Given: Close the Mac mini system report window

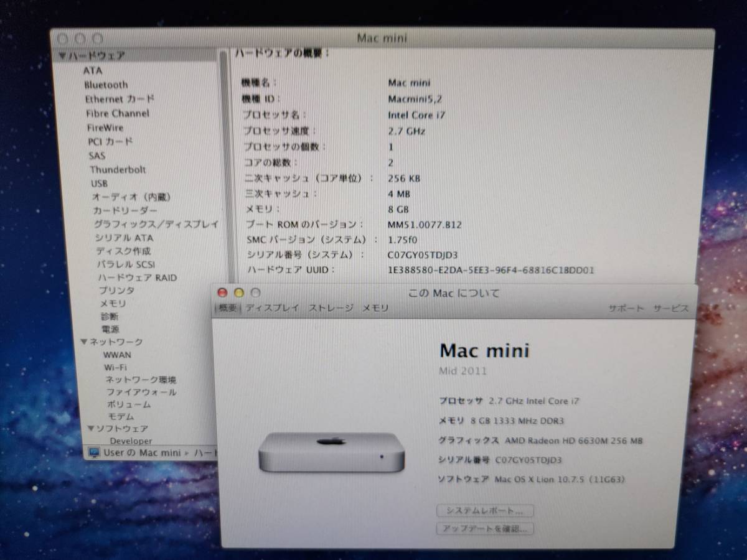Looking at the screenshot, I should (64, 38).
